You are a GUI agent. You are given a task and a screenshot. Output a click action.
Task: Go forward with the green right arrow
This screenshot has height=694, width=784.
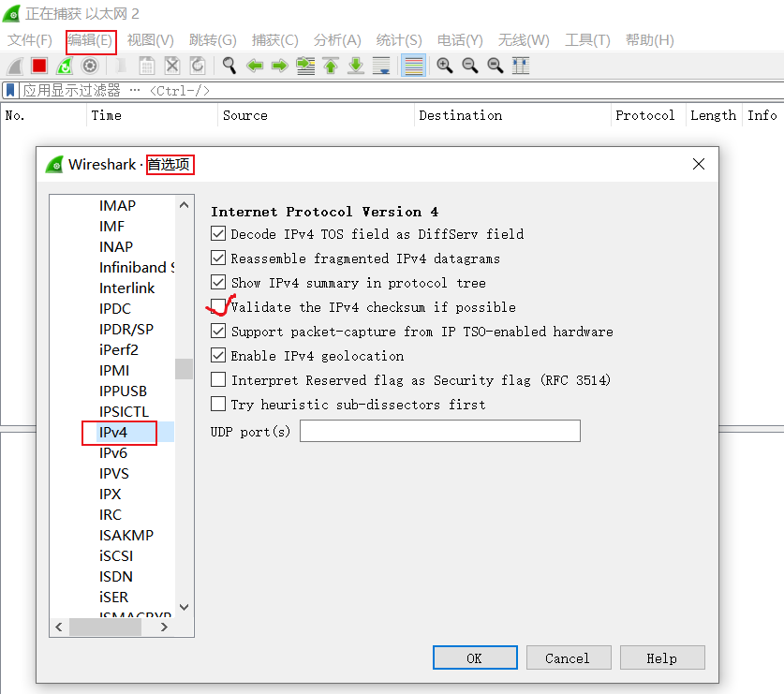280,66
